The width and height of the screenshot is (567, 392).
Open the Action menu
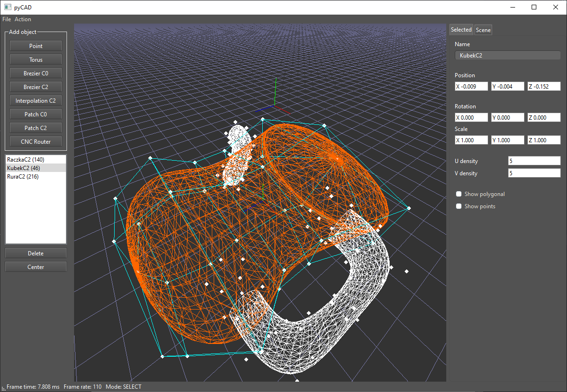coord(23,19)
